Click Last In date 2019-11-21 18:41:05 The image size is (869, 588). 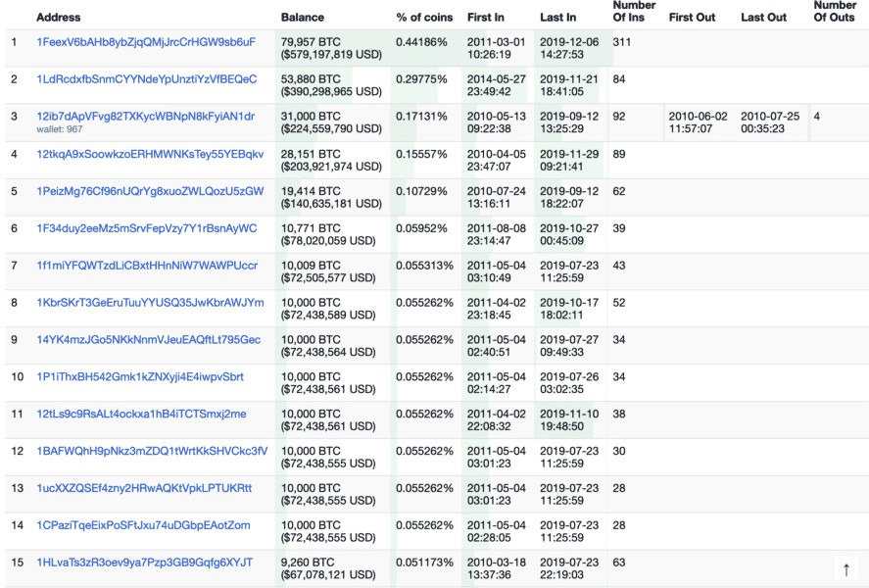click(x=569, y=85)
